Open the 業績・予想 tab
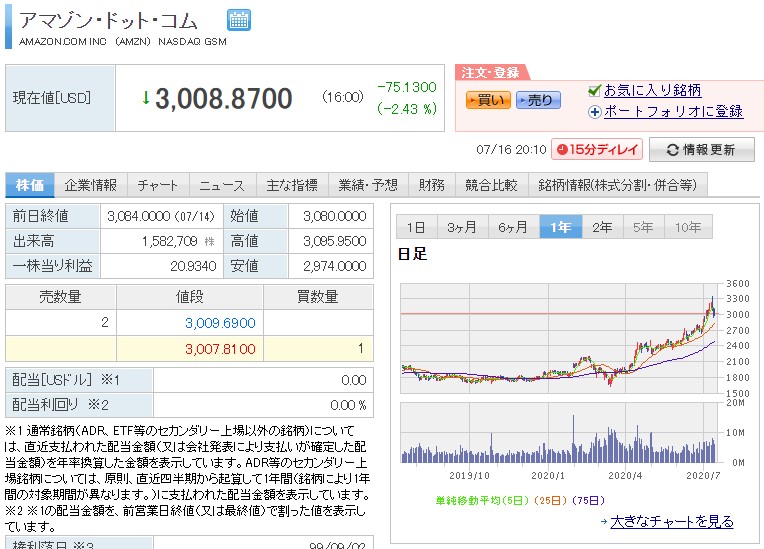 pos(368,185)
